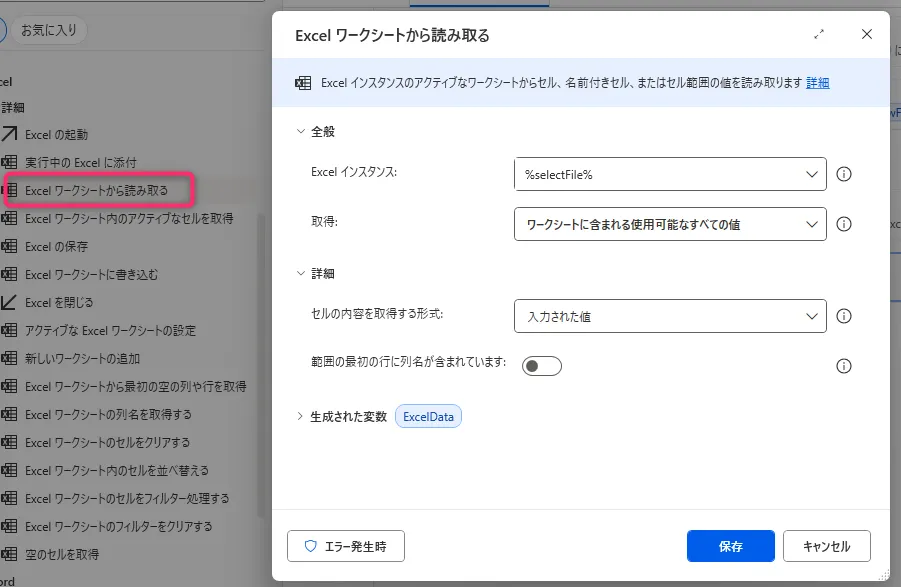Click info icon beside セルの内容を取得する形式
This screenshot has height=587, width=901.
point(843,316)
